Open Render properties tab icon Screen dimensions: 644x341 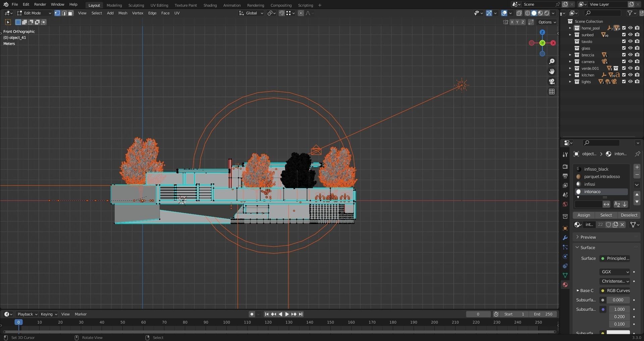565,167
